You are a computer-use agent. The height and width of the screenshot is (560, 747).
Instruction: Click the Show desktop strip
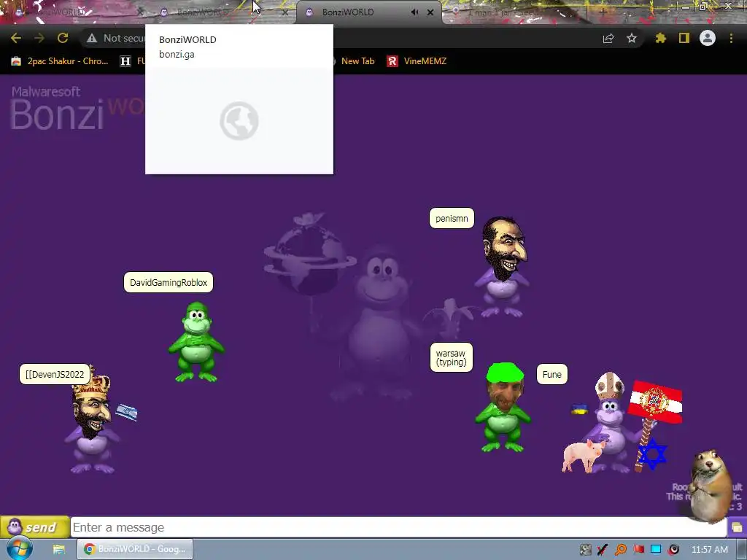coord(742,550)
